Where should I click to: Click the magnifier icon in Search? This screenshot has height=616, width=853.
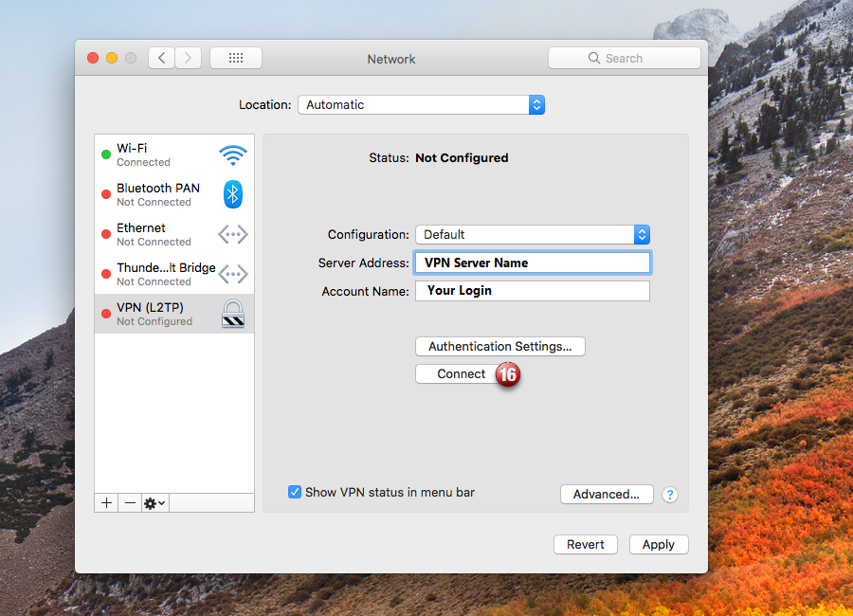coord(594,58)
